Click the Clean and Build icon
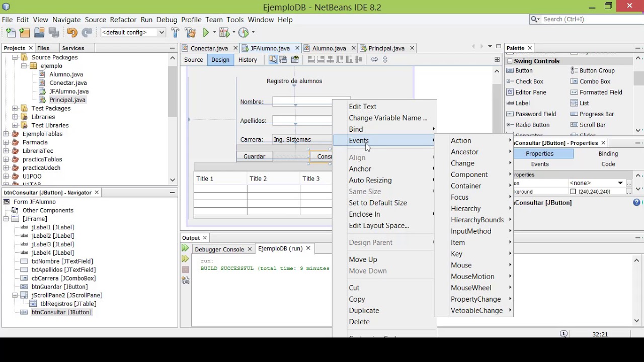 coord(190,32)
